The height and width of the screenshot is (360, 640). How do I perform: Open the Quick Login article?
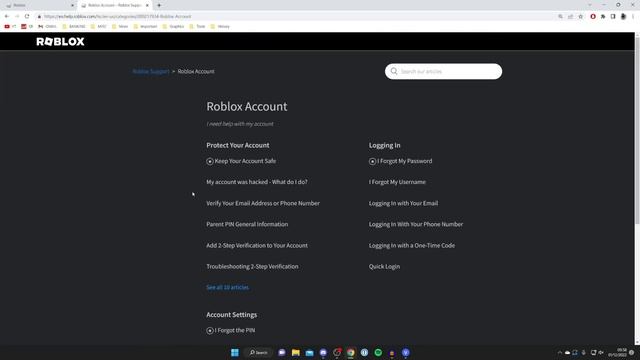[384, 267]
